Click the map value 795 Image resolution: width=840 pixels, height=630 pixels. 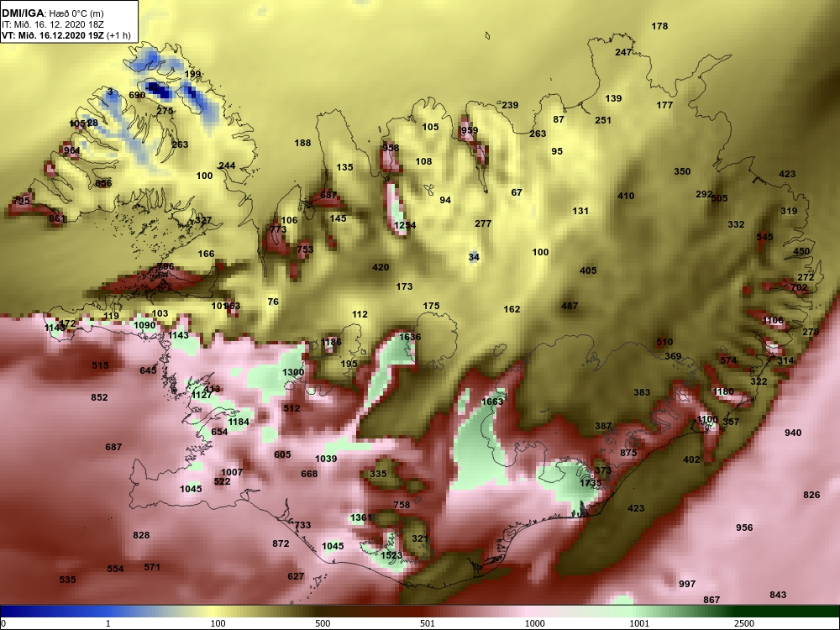[21, 201]
